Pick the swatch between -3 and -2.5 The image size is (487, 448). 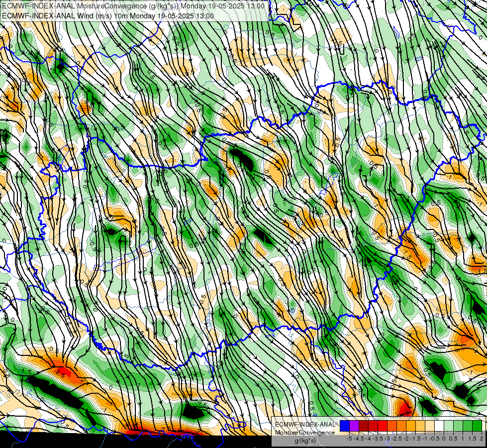[x=392, y=426]
